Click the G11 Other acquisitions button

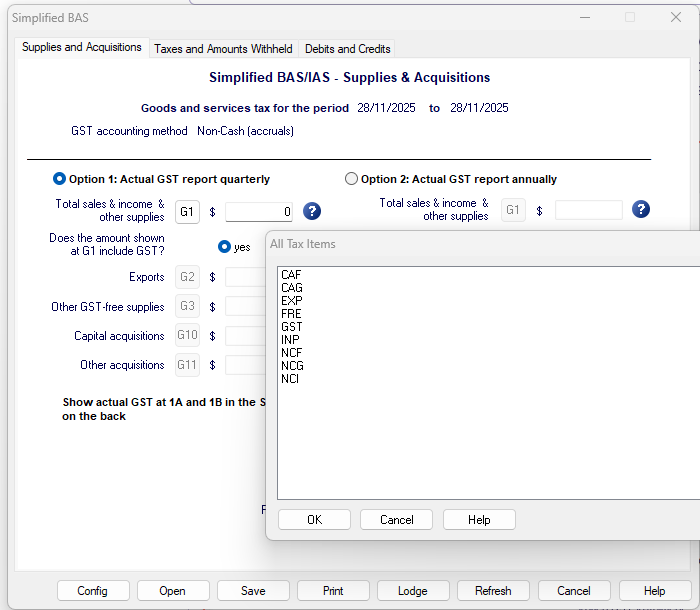187,365
